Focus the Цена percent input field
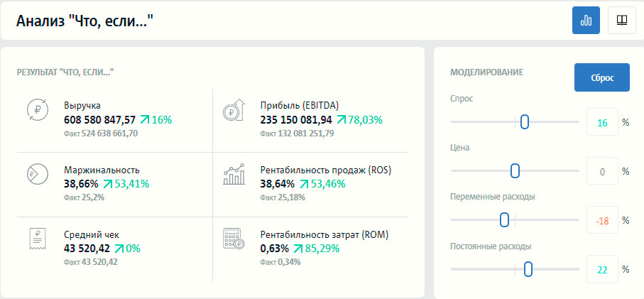This screenshot has width=644, height=299. point(602,172)
